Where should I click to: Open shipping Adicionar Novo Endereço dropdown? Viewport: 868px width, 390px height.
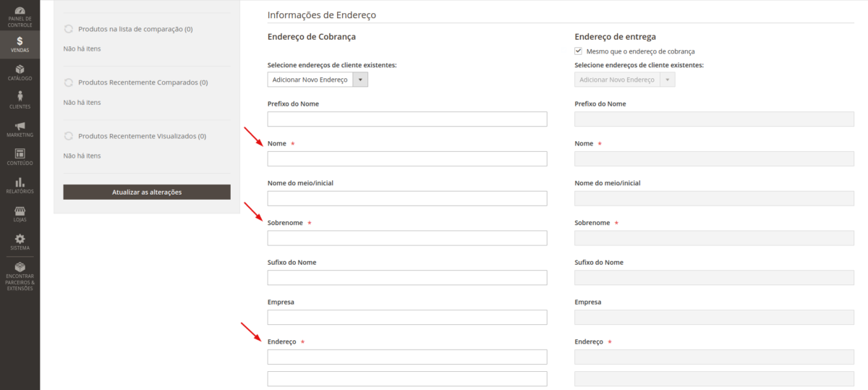tap(624, 80)
